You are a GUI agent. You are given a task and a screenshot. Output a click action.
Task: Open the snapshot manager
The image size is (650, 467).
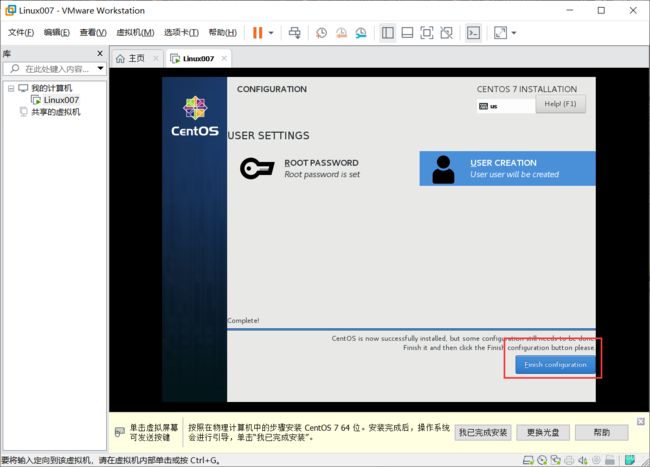point(361,33)
